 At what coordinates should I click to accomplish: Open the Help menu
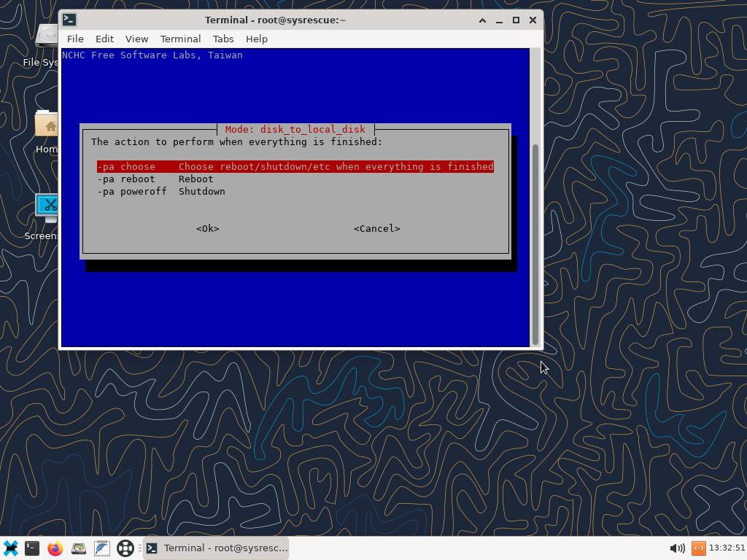pos(256,39)
